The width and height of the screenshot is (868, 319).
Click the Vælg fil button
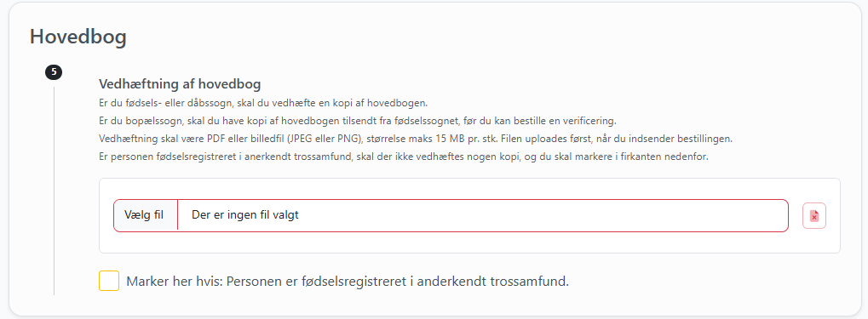[x=146, y=215]
